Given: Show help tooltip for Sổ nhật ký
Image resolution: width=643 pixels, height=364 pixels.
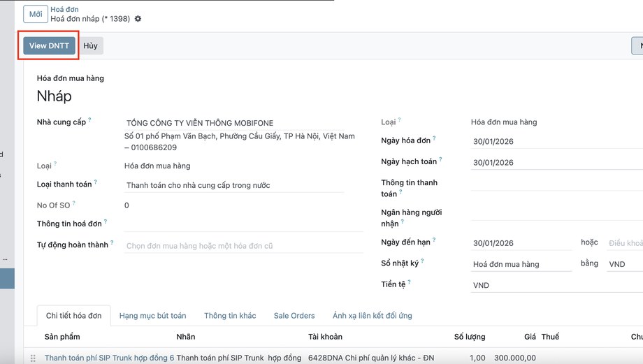Looking at the screenshot, I should [x=422, y=261].
